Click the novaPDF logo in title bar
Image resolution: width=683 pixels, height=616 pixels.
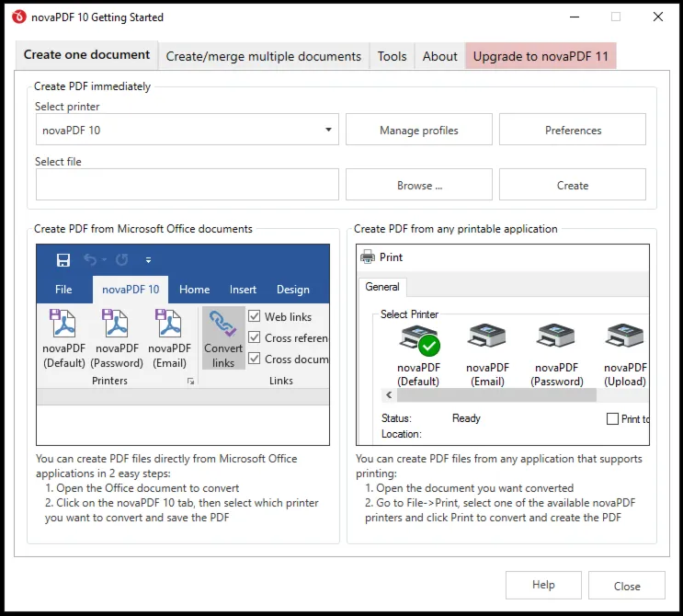[19, 17]
